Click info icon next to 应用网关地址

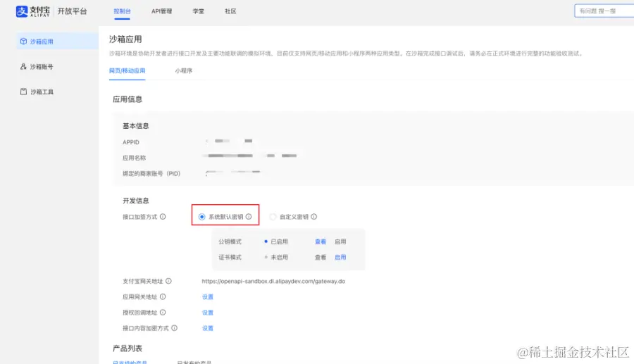[x=163, y=296]
